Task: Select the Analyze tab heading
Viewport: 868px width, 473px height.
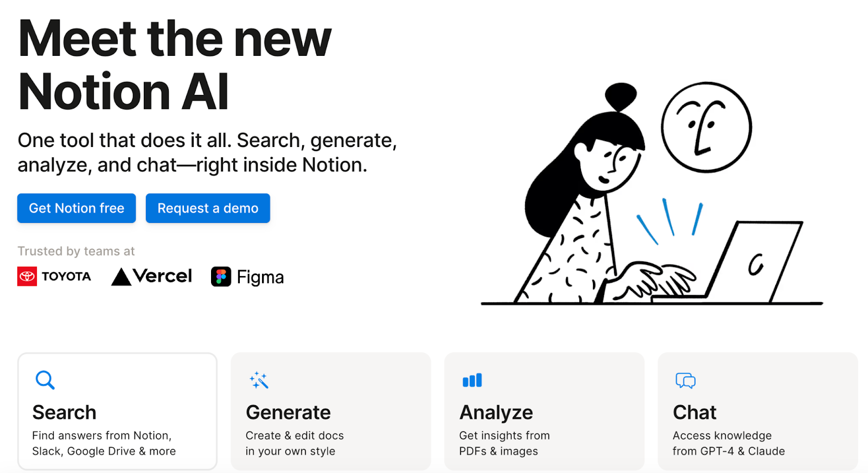Action: (x=496, y=413)
